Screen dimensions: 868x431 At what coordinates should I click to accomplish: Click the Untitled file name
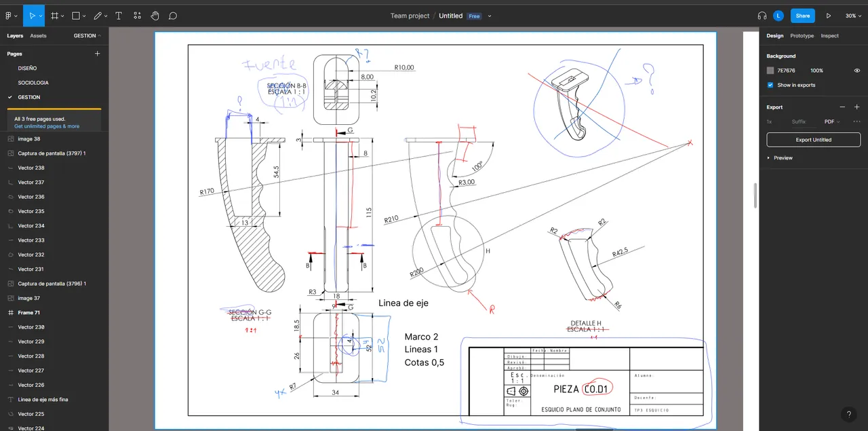point(451,16)
